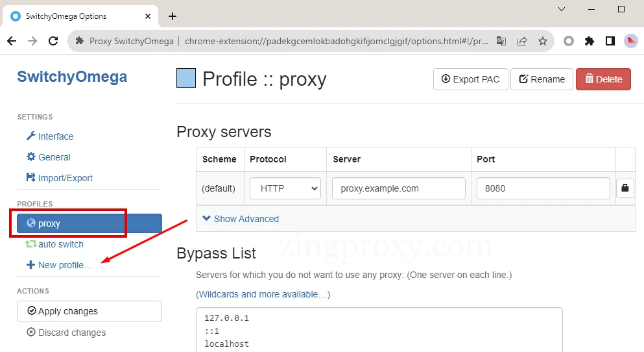Open Wildcards and more available link
This screenshot has height=352, width=644.
click(x=263, y=294)
